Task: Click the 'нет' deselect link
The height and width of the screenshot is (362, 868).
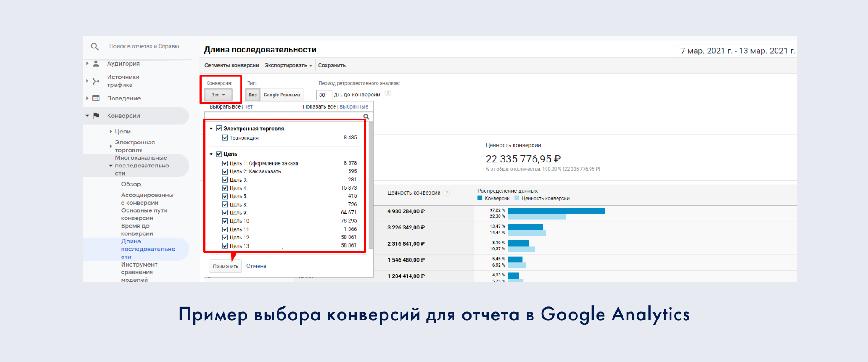Action: [x=249, y=107]
